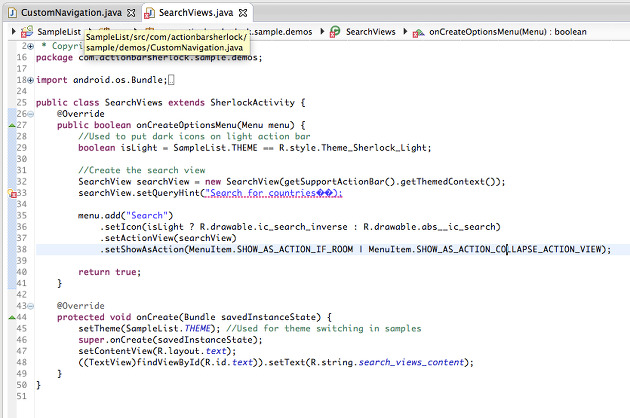This screenshot has width=630, height=418.
Task: Click the word SherlockActivity on line 25
Action: point(253,102)
